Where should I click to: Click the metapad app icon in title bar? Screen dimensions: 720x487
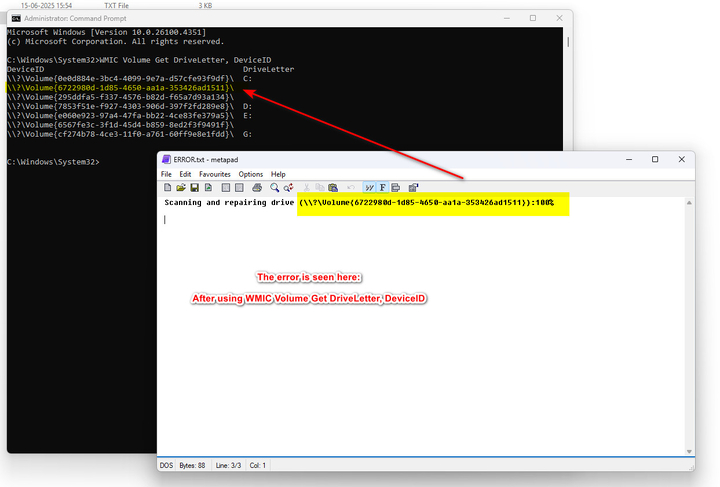pyautogui.click(x=166, y=159)
